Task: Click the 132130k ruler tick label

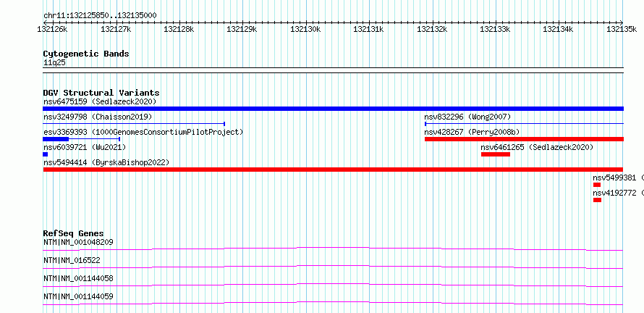Action: coord(305,29)
